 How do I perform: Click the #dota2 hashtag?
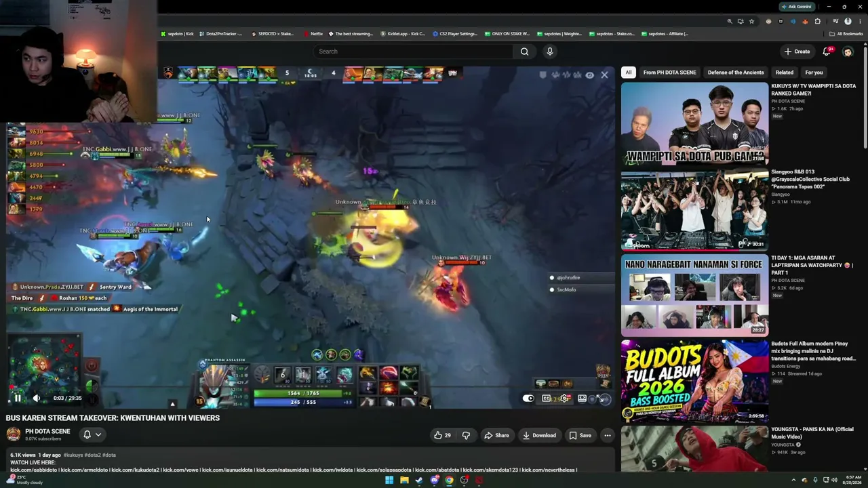[92, 455]
